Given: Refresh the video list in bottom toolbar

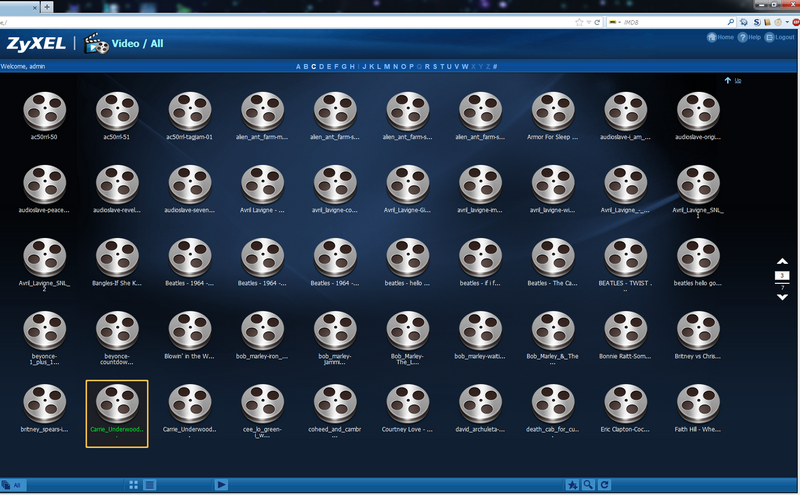Looking at the screenshot, I should [x=604, y=485].
